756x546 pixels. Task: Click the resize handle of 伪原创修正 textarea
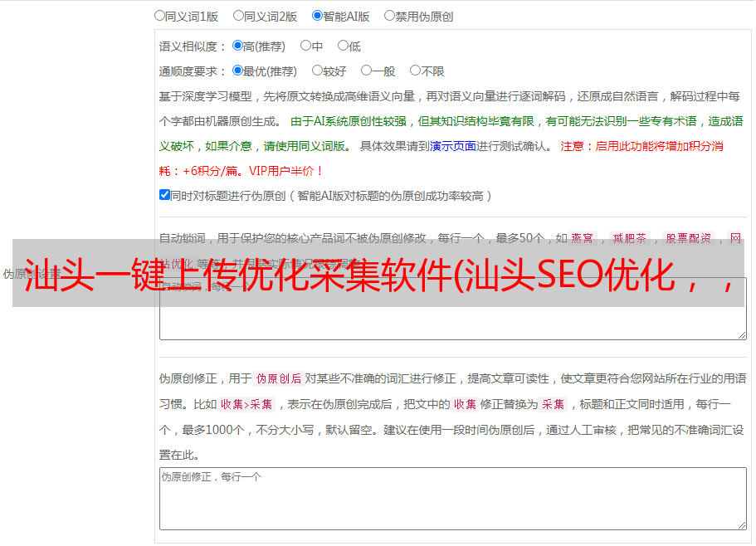coord(742,525)
